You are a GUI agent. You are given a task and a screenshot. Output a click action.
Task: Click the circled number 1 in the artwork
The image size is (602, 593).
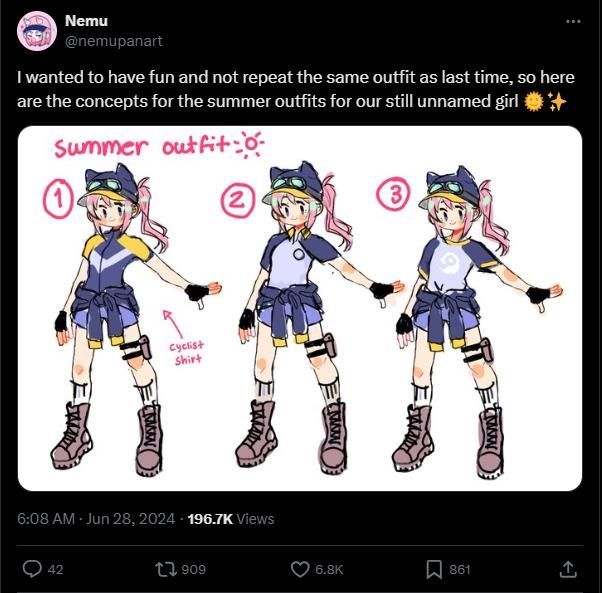coord(58,200)
